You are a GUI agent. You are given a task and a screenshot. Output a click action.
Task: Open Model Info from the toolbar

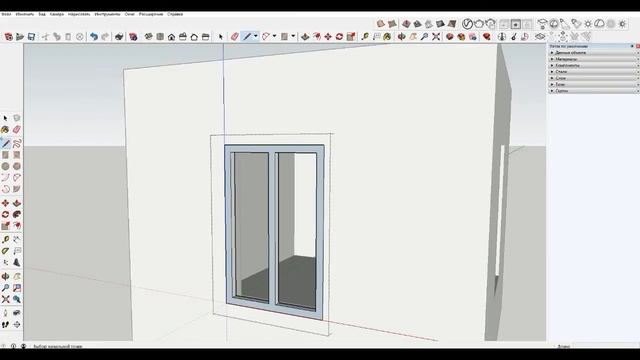[x=133, y=37]
